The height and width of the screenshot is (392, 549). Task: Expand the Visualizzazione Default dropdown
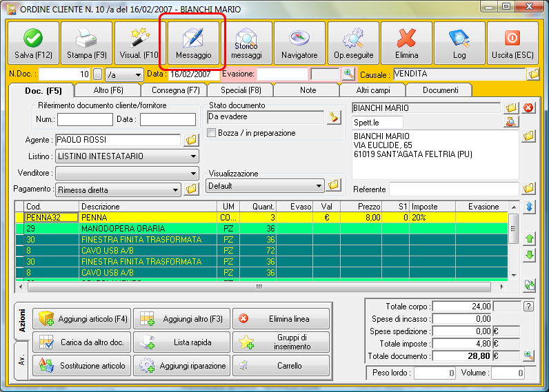click(x=319, y=186)
